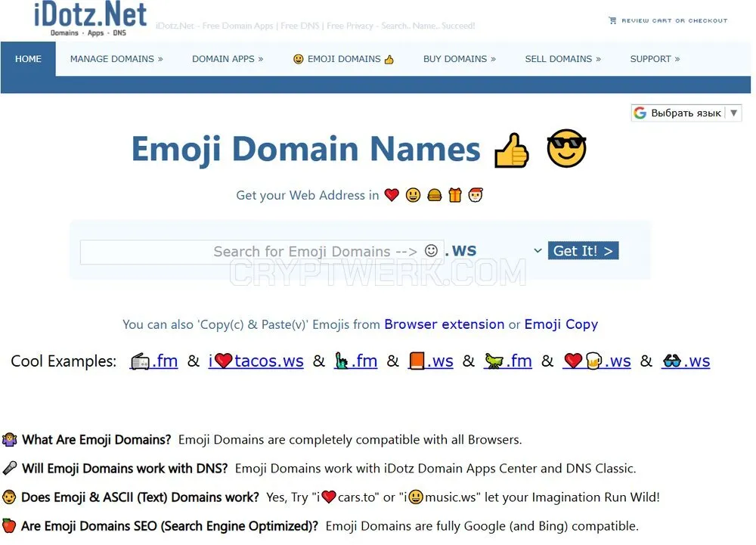Open the radio emoji .fm example

tap(153, 361)
